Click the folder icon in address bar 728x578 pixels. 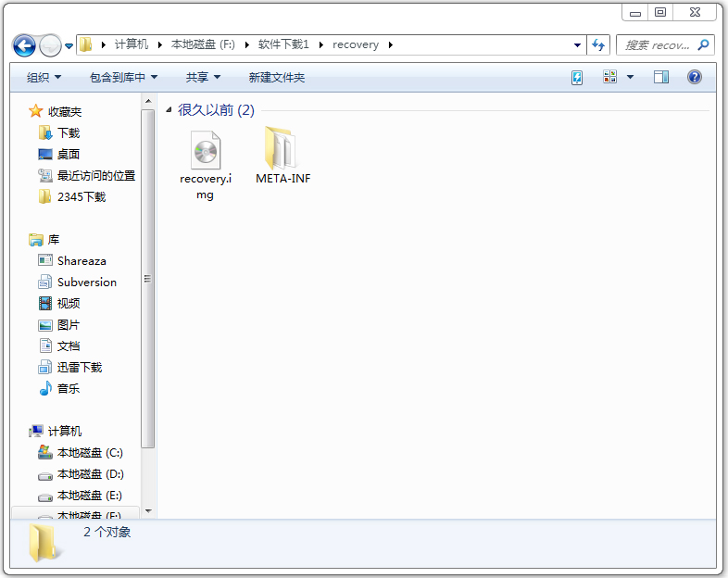(x=85, y=44)
